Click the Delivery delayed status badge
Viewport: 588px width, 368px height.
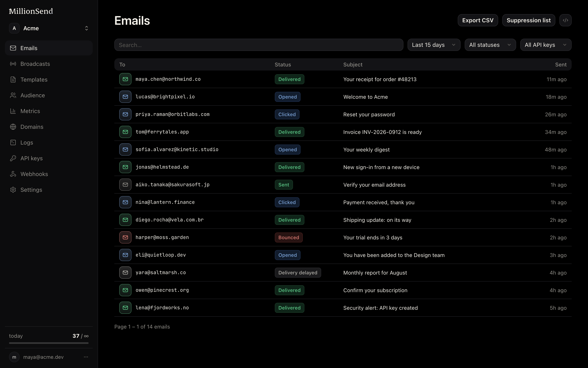[x=298, y=273]
